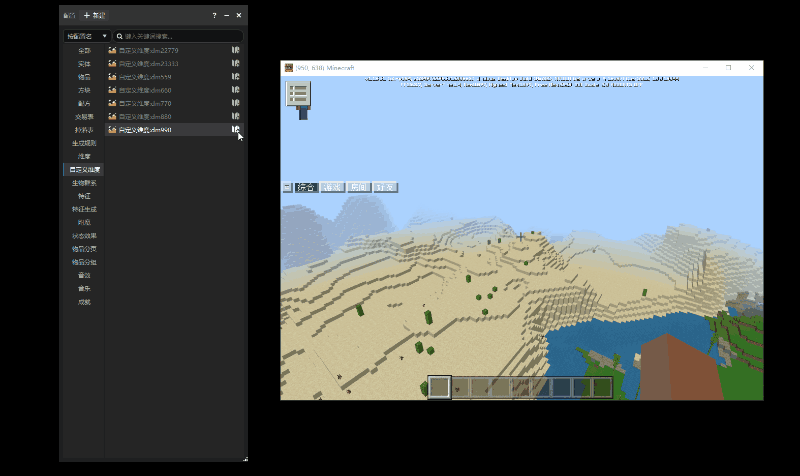Viewport: 800px width, 476px height.
Task: Click the action icon at right of dm990
Action: coord(235,130)
